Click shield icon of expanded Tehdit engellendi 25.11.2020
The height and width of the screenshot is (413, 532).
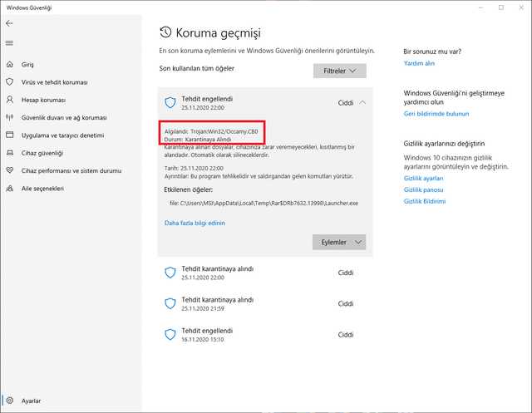point(170,103)
